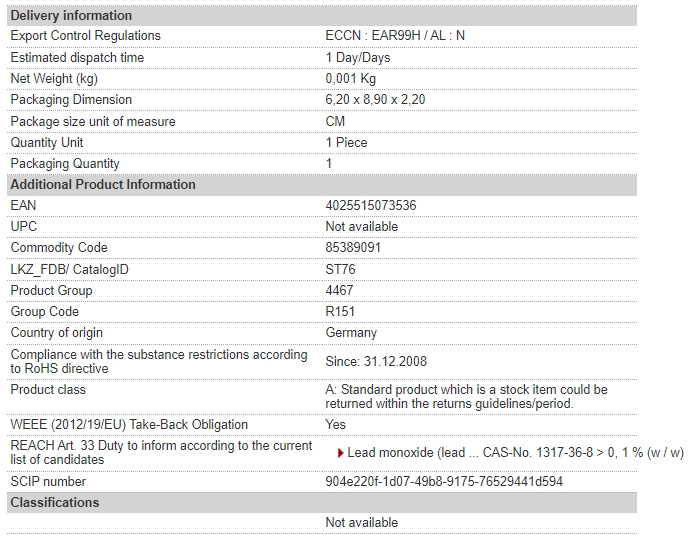
Task: Click the Product Group value 4467
Action: (x=339, y=291)
